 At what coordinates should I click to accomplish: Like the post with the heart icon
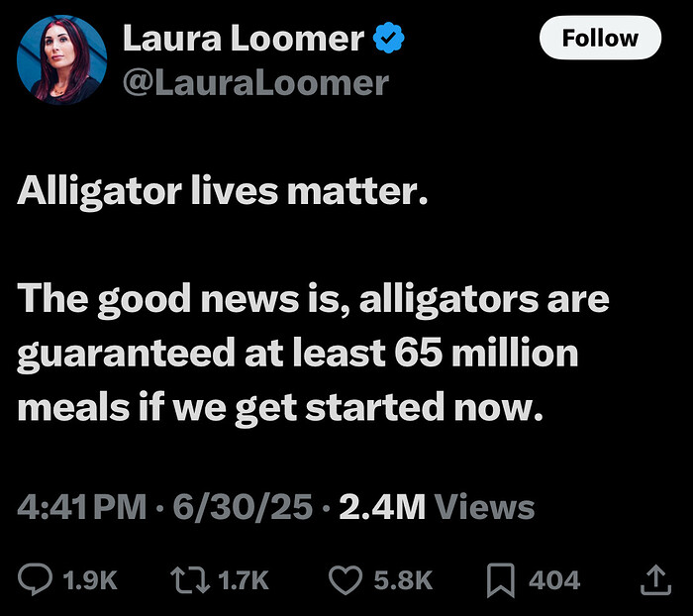[x=346, y=579]
